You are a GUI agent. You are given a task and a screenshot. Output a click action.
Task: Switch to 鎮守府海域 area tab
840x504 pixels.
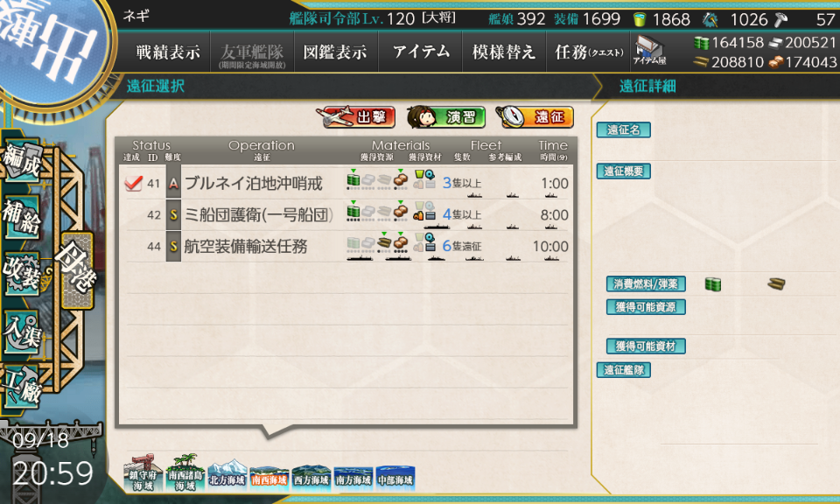click(143, 473)
